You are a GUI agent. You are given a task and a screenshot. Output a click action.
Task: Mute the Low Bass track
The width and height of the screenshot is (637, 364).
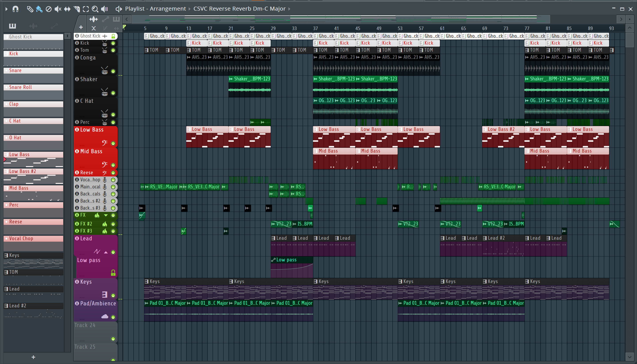pos(113,143)
